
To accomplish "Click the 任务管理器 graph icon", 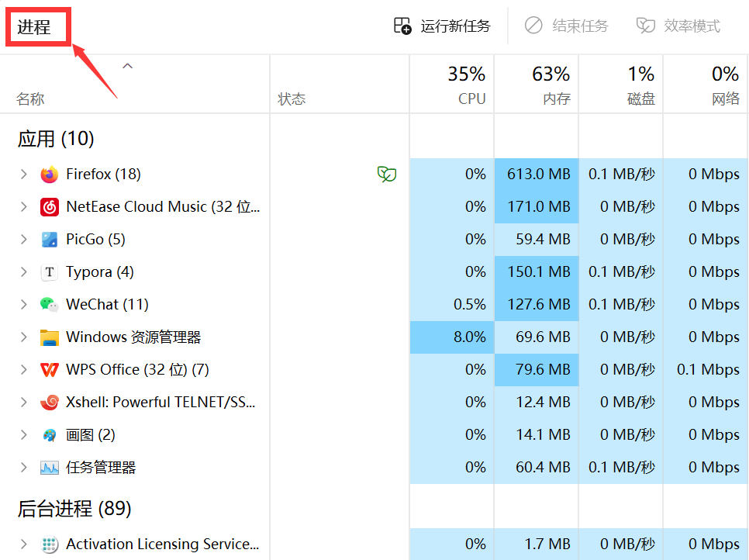I will click(49, 467).
